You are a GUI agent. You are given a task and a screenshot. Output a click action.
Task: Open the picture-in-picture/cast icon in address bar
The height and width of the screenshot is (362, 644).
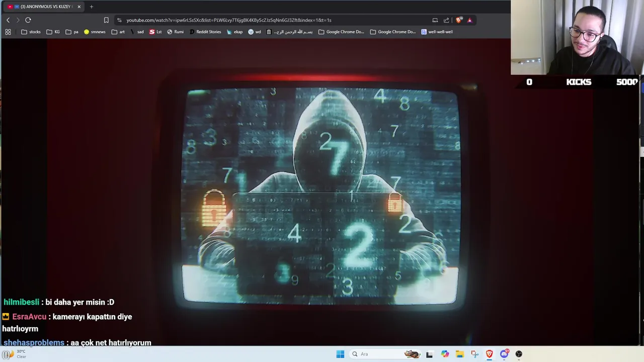click(x=435, y=20)
